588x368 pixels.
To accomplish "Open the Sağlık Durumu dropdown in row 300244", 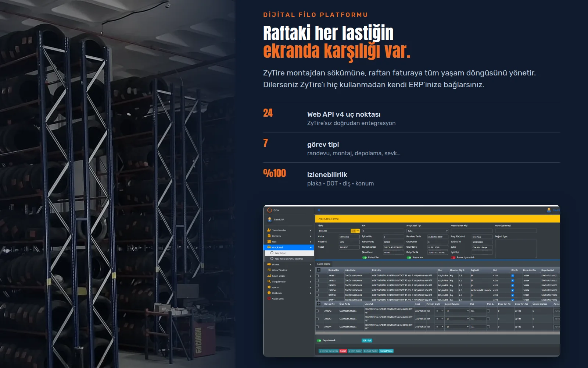I will click(x=457, y=327).
